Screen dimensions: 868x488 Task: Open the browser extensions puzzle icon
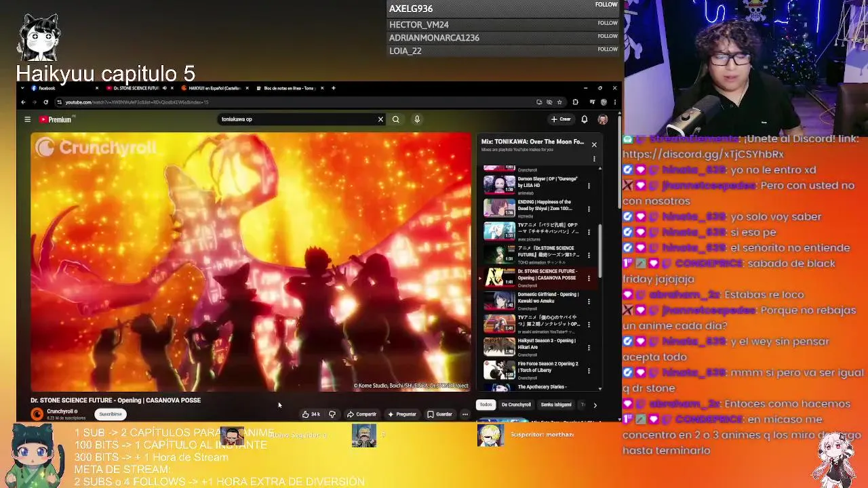[x=575, y=102]
